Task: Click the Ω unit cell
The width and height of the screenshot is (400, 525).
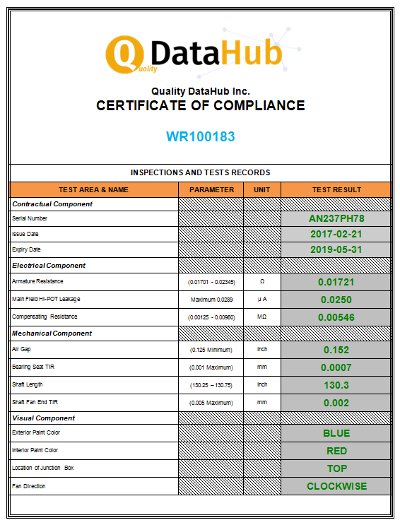Action: (x=262, y=282)
